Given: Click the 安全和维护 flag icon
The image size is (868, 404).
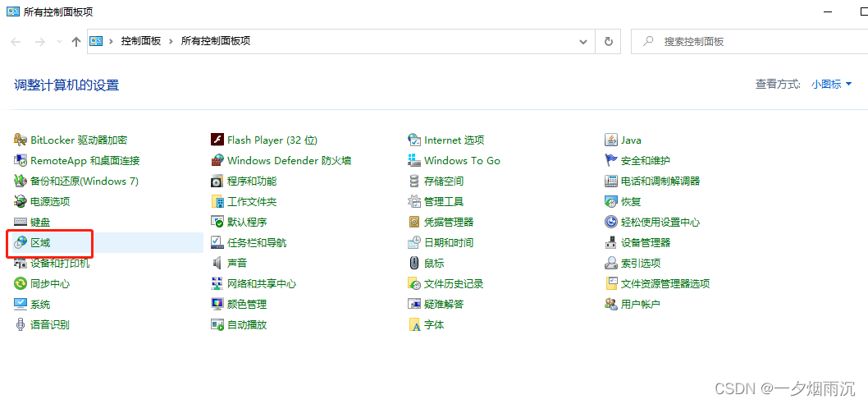Looking at the screenshot, I should coord(610,161).
